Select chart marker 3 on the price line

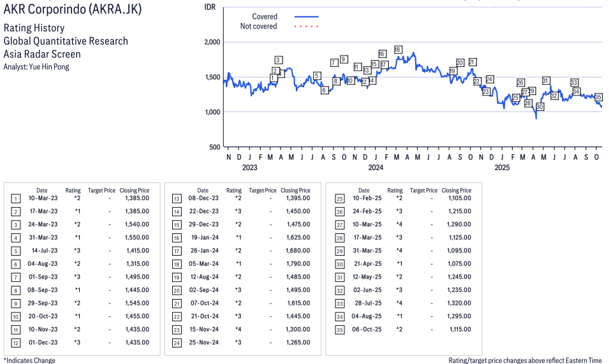coord(279,60)
